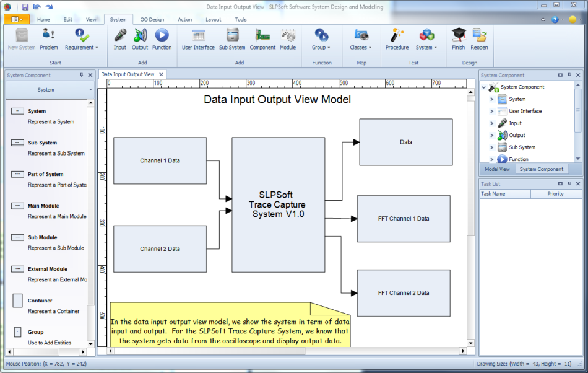This screenshot has width=588, height=373.
Task: Select the System shape in the palette
Action: 17,111
